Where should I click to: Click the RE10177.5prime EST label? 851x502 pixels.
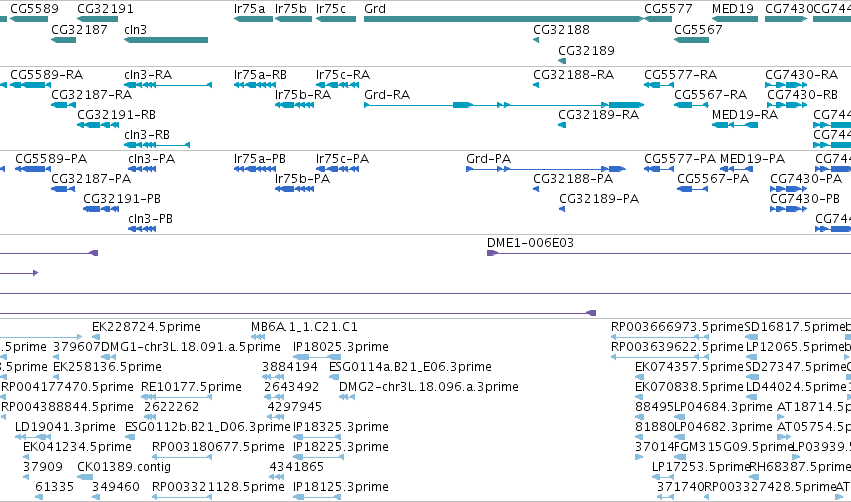(191, 386)
